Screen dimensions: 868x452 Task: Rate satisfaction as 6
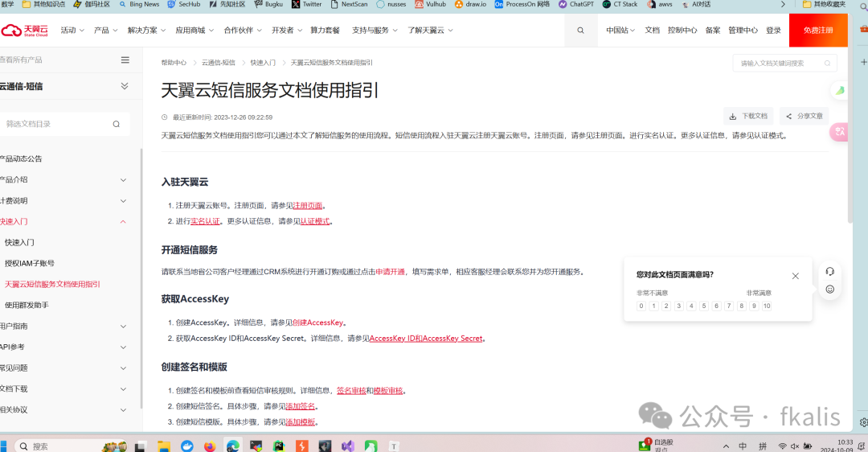[x=716, y=306]
